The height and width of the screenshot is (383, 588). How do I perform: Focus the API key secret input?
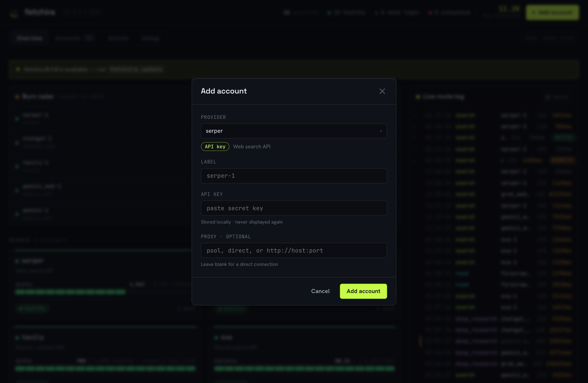click(x=294, y=208)
